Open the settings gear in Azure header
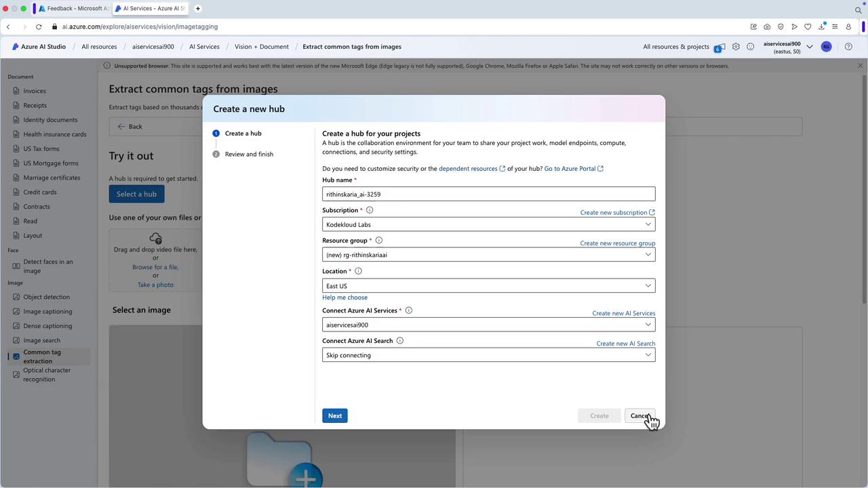The height and width of the screenshot is (488, 868). click(736, 47)
